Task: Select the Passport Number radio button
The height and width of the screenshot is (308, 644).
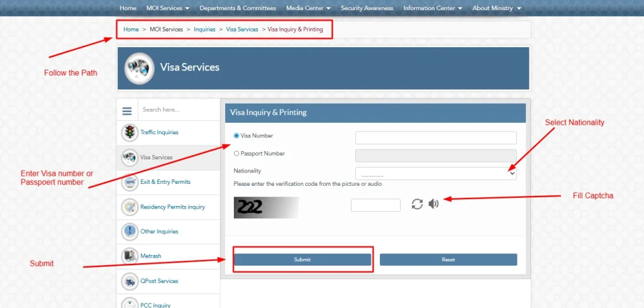Action: click(x=236, y=154)
